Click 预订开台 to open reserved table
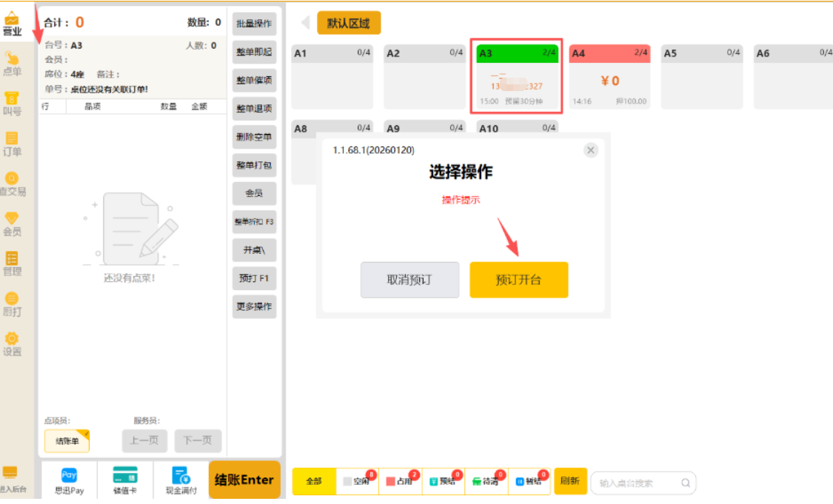The height and width of the screenshot is (504, 833). (x=518, y=280)
